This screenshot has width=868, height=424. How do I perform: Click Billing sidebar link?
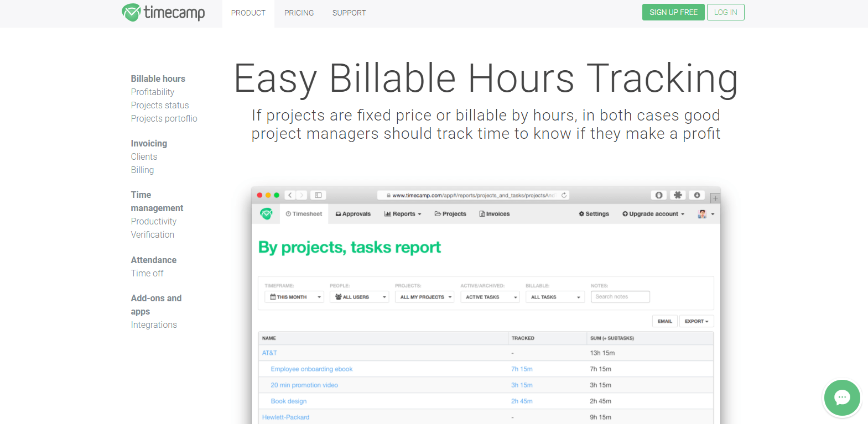(x=142, y=170)
